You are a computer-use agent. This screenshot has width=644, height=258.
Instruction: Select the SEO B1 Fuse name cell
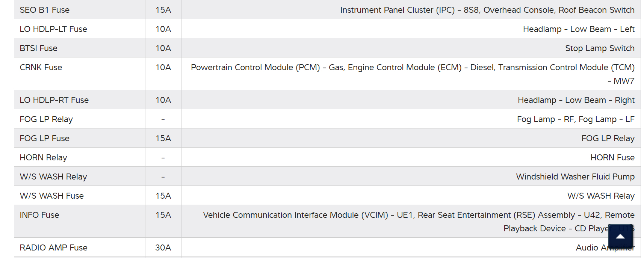[45, 10]
